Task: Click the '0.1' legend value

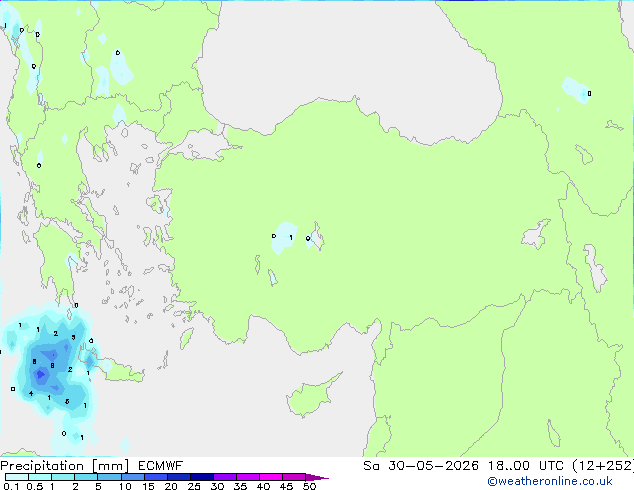Action: 12,486
